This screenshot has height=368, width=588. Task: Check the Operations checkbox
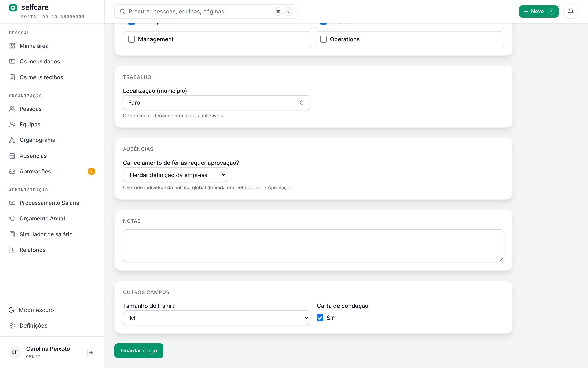click(x=323, y=39)
